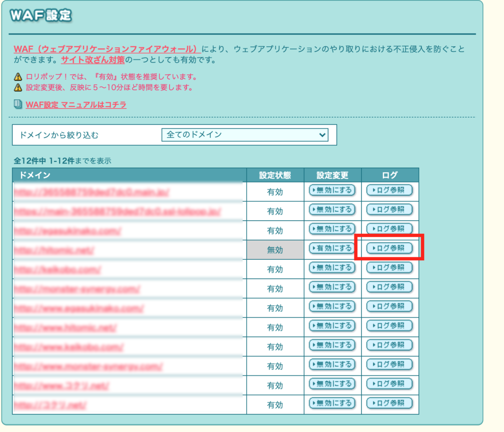Open the https ssl-lolipop.jp domain link
This screenshot has width=504, height=432.
coord(117,212)
